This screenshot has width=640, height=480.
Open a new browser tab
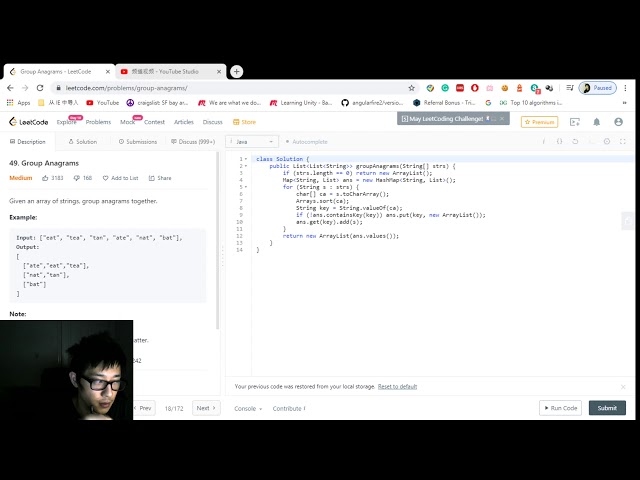point(236,71)
